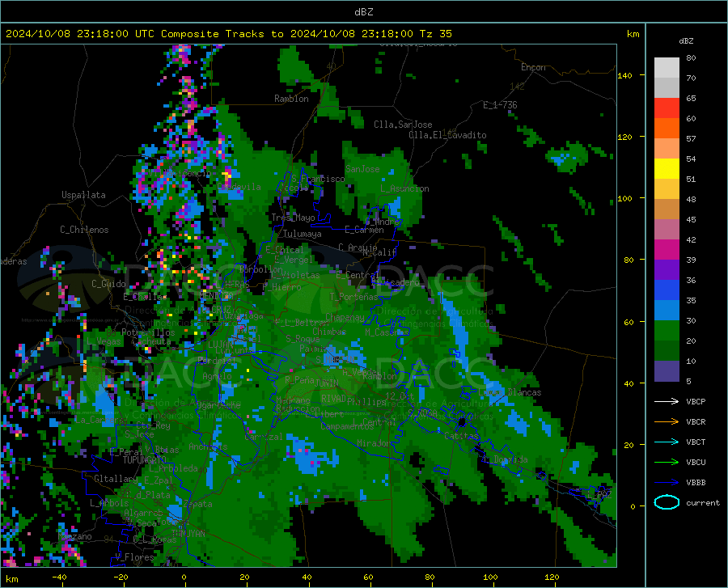Click the Campamentos map label
728x588 pixels.
pyautogui.click(x=347, y=426)
